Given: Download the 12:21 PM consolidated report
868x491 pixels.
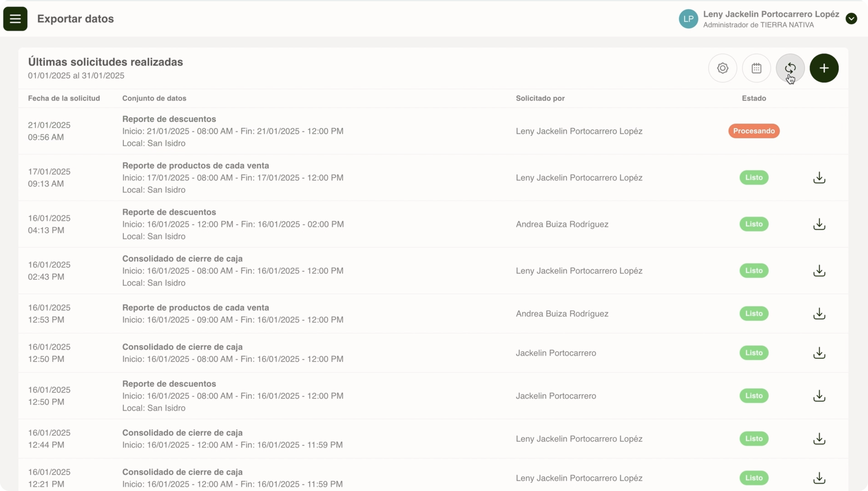Looking at the screenshot, I should [x=819, y=478].
